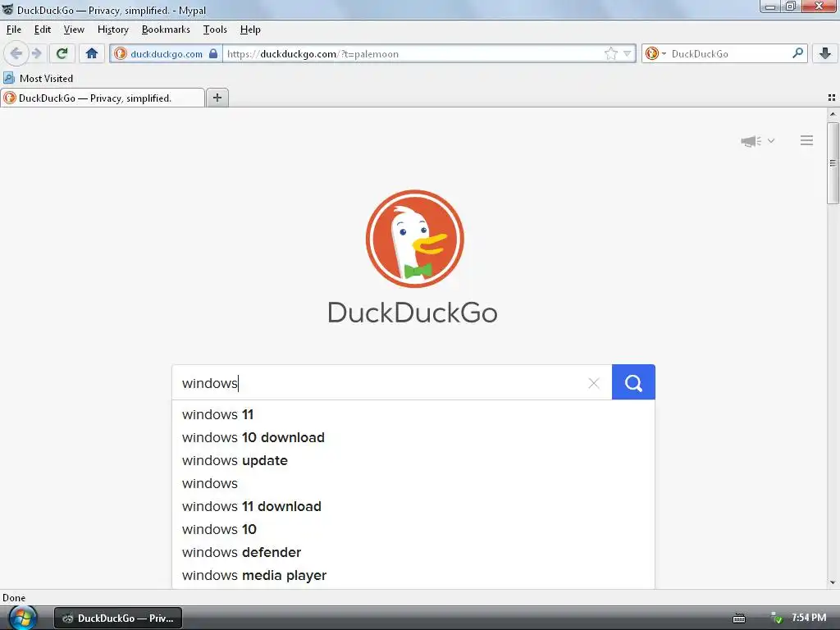Choose the suggestion 'windows media player'
The width and height of the screenshot is (840, 630).
point(413,576)
